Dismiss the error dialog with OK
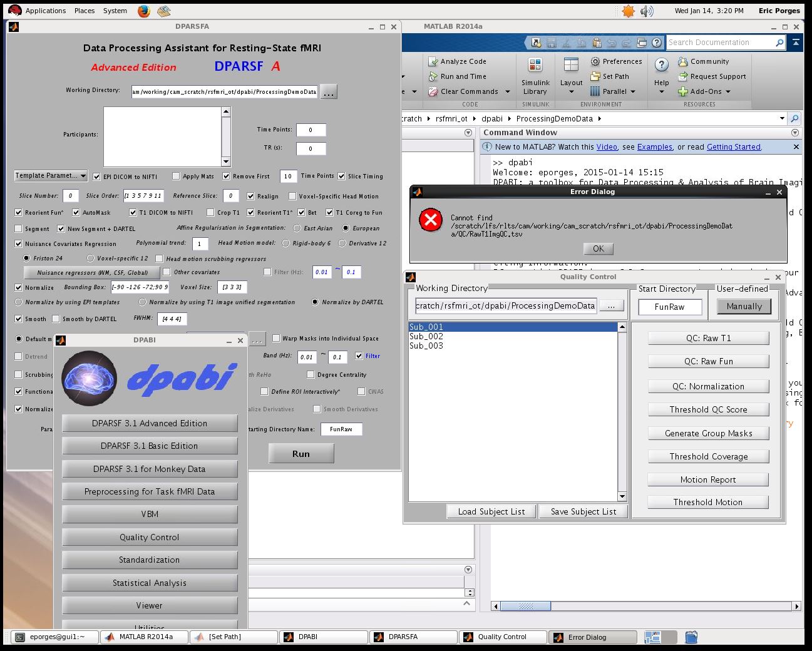The height and width of the screenshot is (651, 812). tap(599, 249)
